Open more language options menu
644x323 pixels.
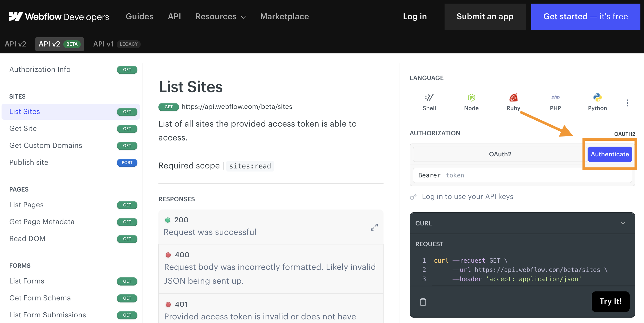[627, 103]
